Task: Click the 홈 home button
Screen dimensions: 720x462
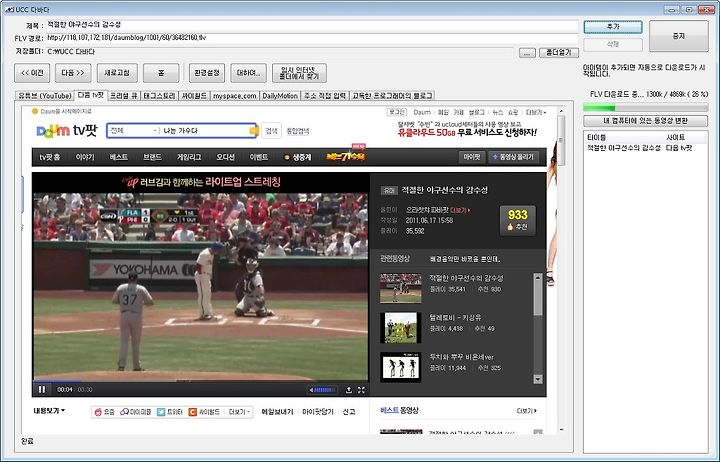Action: [x=161, y=73]
